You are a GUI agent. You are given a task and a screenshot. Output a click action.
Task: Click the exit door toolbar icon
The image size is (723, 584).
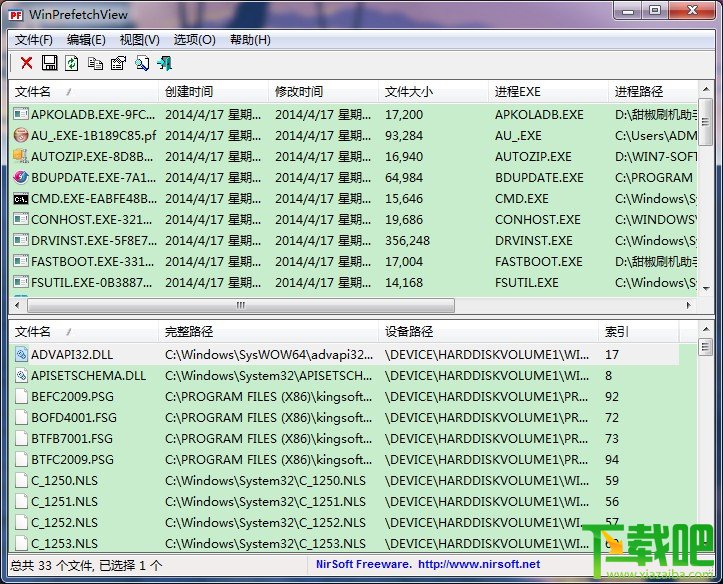click(x=165, y=63)
